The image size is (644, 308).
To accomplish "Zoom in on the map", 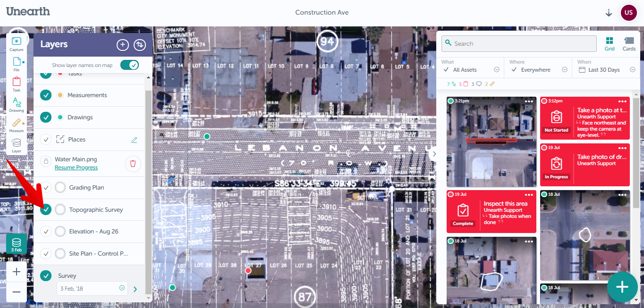I will pos(17,272).
